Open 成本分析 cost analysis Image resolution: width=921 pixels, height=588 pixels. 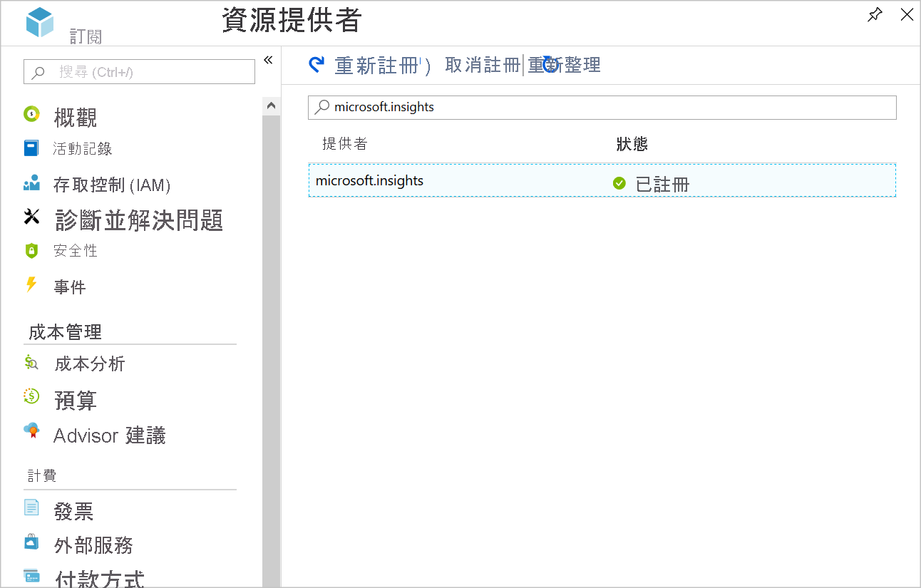coord(90,364)
